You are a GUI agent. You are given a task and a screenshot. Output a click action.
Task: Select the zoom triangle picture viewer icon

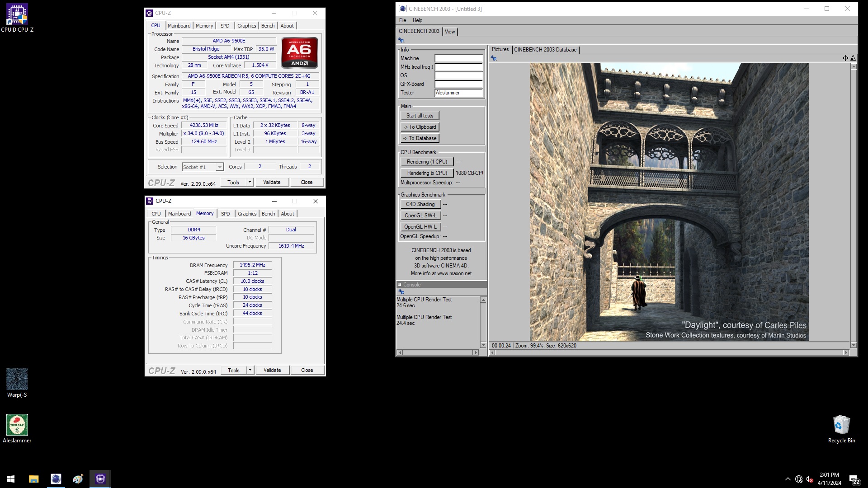pyautogui.click(x=853, y=58)
